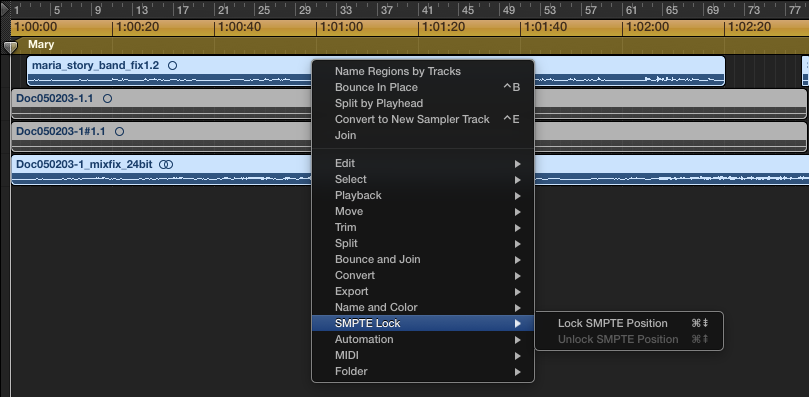Click bar 73 on the bar ruler
809x397 pixels.
[x=754, y=10]
